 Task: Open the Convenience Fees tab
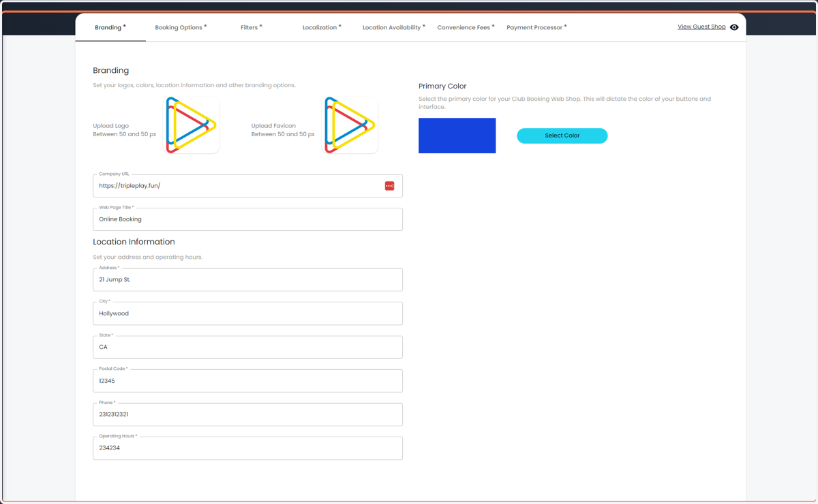(466, 28)
